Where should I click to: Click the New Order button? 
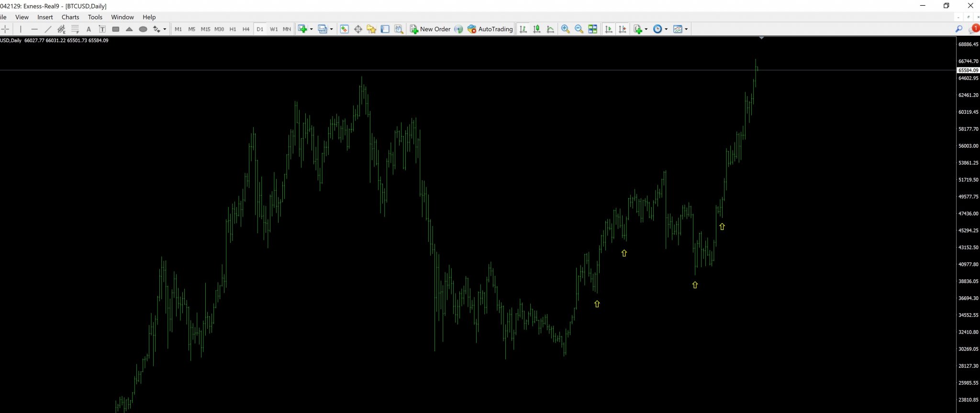click(430, 29)
